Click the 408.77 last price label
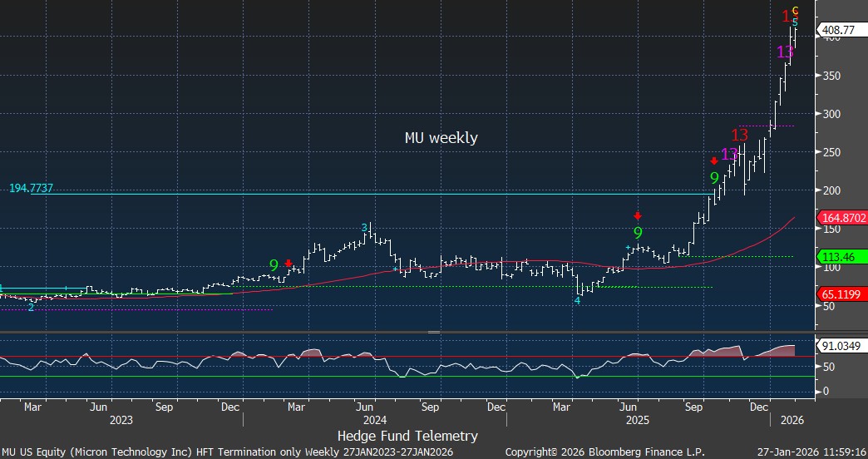Viewport: 868px width, 459px height. click(840, 31)
